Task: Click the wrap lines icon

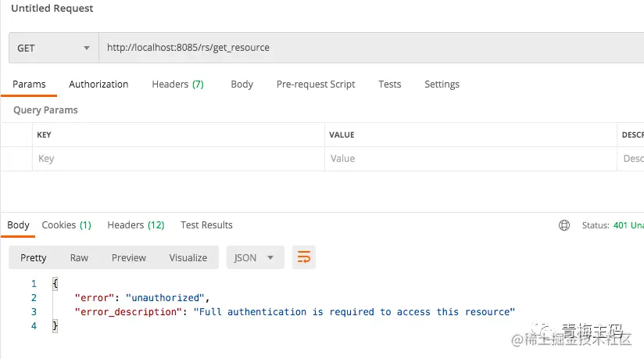Action: click(304, 257)
